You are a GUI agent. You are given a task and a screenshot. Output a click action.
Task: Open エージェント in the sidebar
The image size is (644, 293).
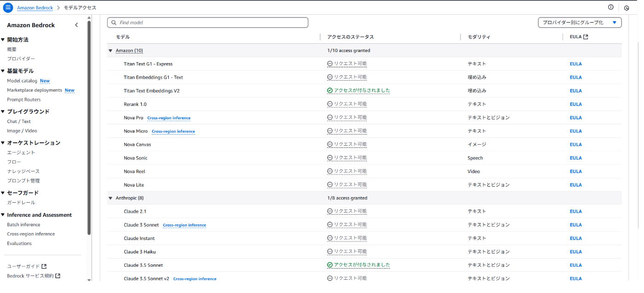(21, 152)
